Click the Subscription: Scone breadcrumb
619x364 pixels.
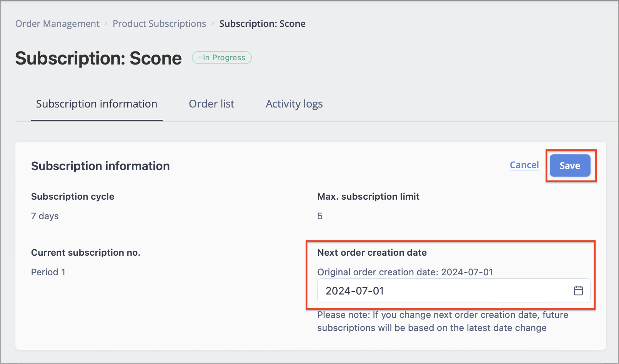click(262, 24)
